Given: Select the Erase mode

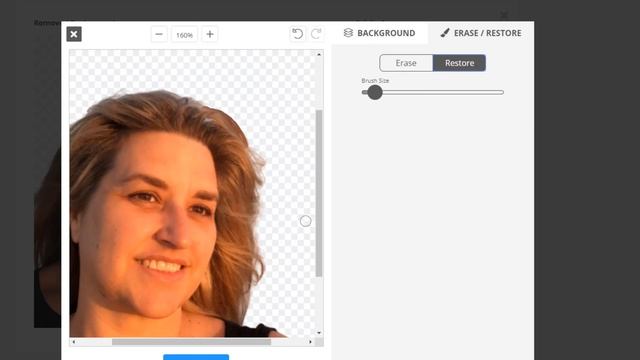Looking at the screenshot, I should [406, 63].
